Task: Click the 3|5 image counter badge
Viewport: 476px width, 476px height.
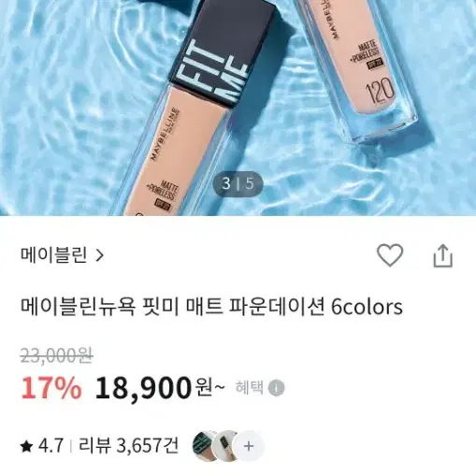Action: pyautogui.click(x=238, y=183)
